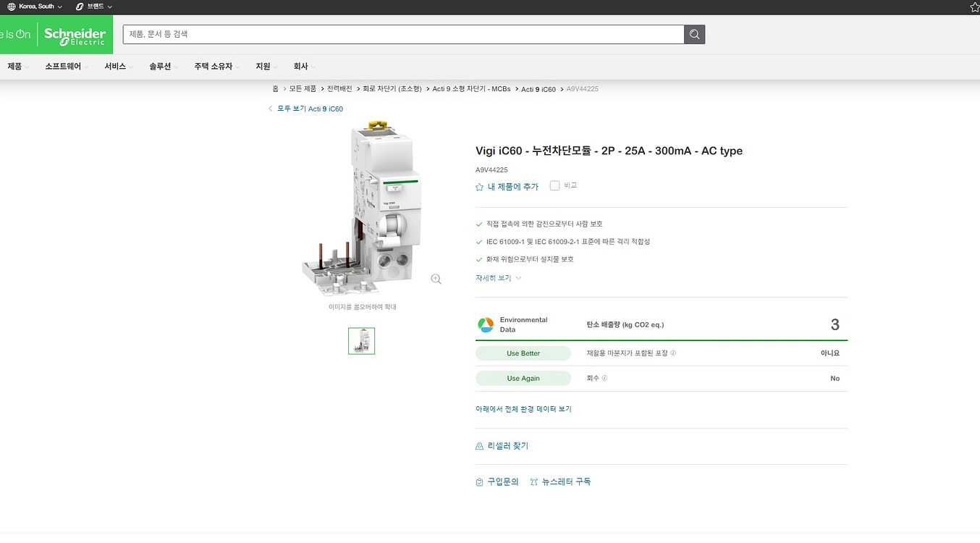Click the Use Again button
Image resolution: width=980 pixels, height=543 pixels.
pyautogui.click(x=523, y=378)
